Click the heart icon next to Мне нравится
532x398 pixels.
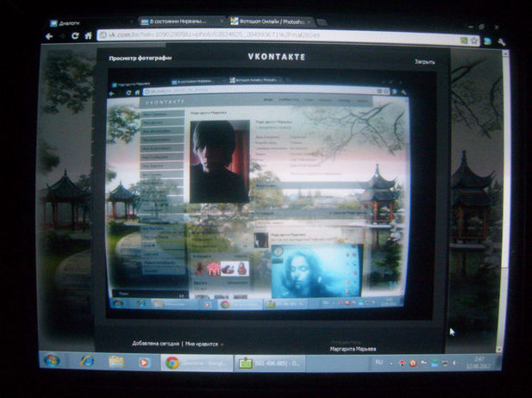(x=222, y=345)
